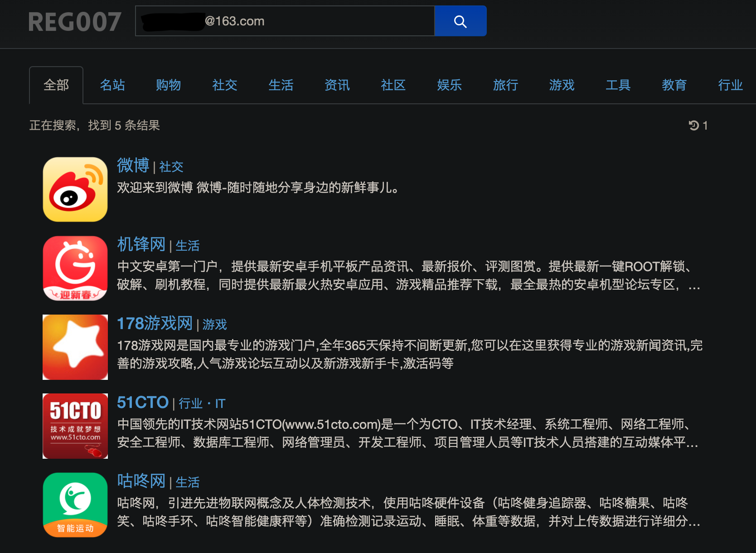Click the 51CTO description starting 中国领先的IT技术网站
The width and height of the screenshot is (756, 553).
408,433
